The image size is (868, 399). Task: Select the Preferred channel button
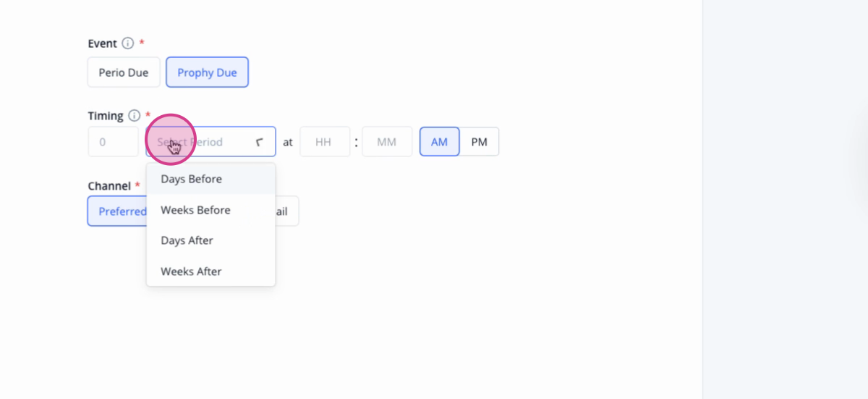pos(118,211)
